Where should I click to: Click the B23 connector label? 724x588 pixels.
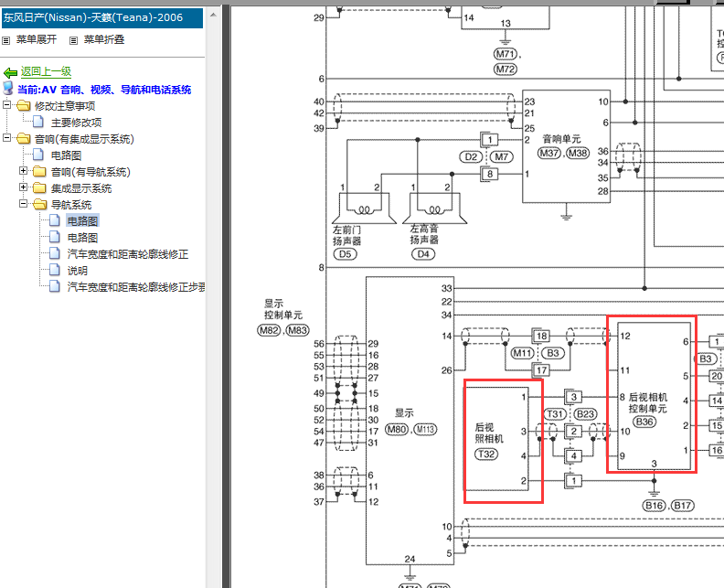[x=585, y=414]
